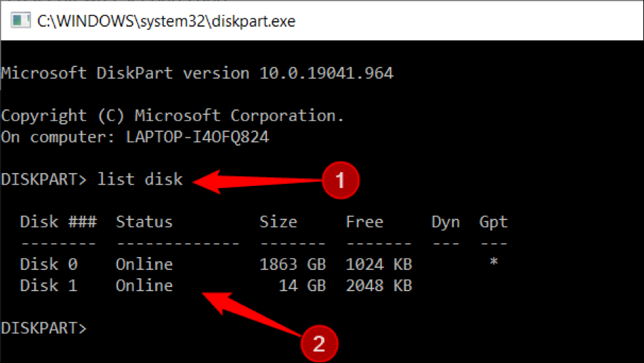
Task: Click the empty DISKPART> prompt at bottom
Action: pyautogui.click(x=44, y=327)
